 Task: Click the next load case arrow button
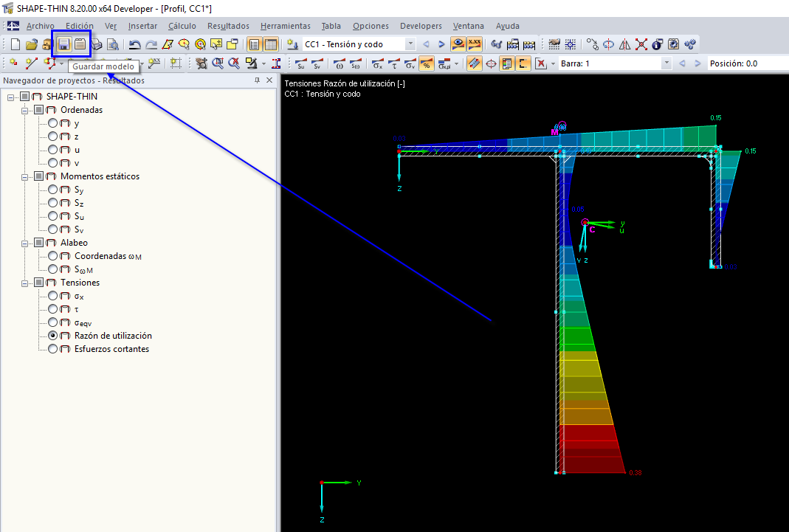tap(441, 44)
